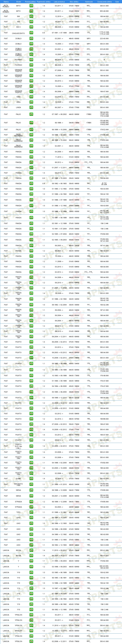Select the PUNTO EVO Van model cell
Image resolution: width=122 pixels, height=644 pixels.
[19, 446]
